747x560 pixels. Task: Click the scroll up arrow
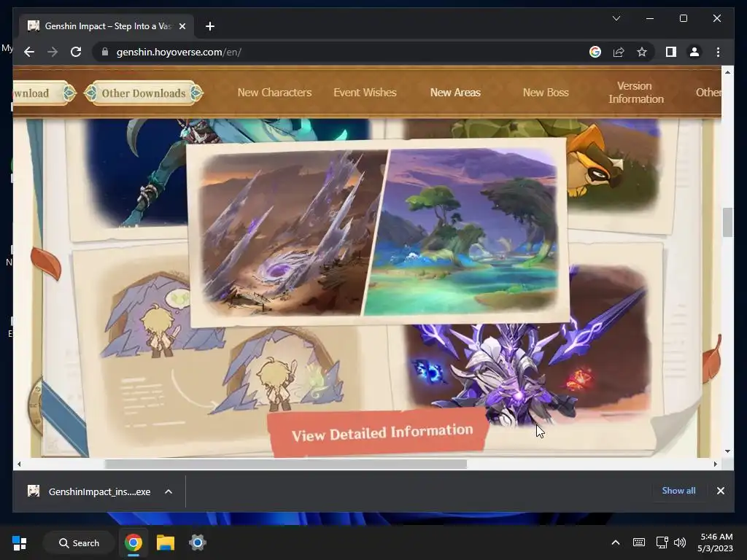[727, 72]
